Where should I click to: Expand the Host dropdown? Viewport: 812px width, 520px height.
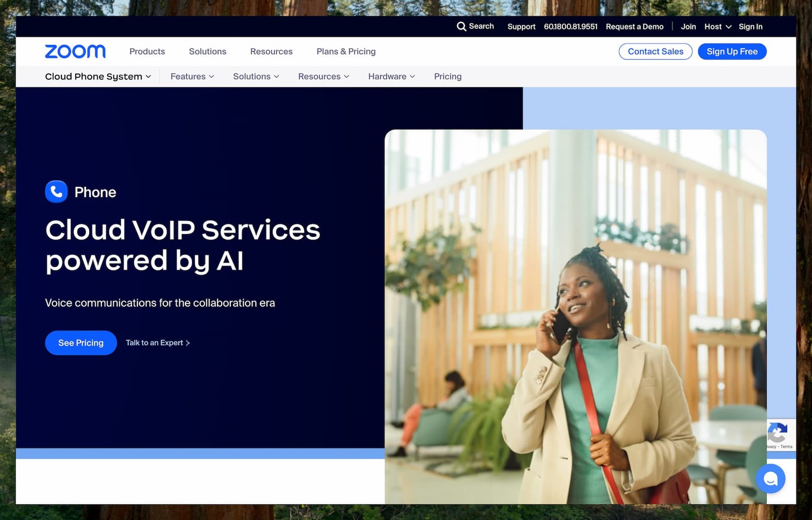(x=717, y=26)
